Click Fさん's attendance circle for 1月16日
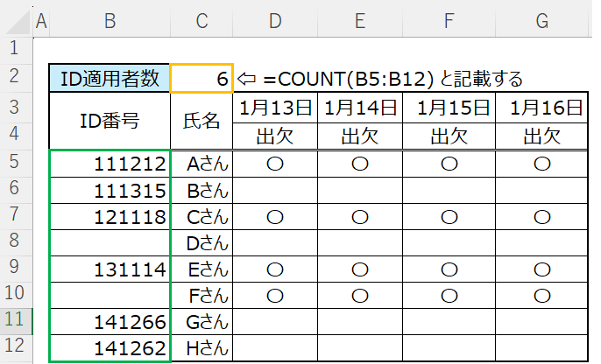 [x=541, y=295]
